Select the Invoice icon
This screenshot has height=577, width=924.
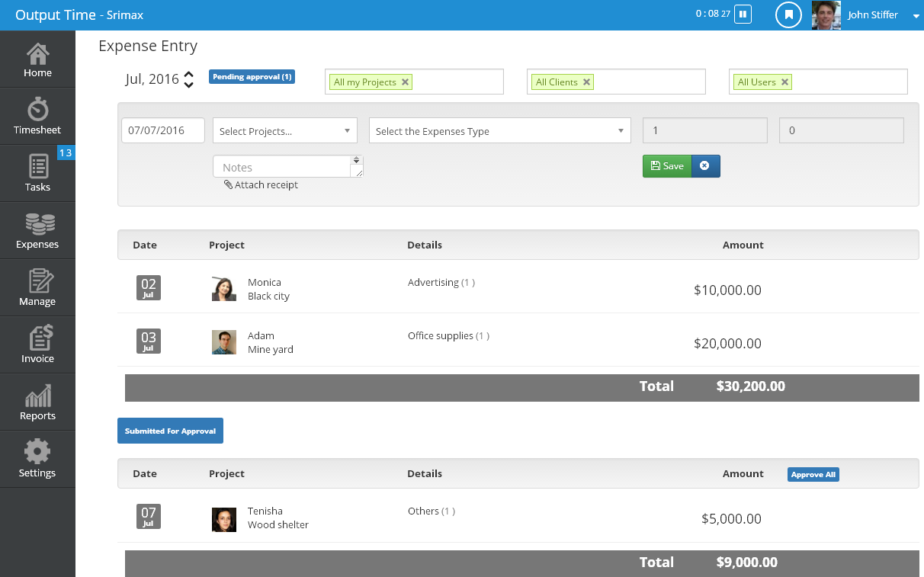coord(37,345)
